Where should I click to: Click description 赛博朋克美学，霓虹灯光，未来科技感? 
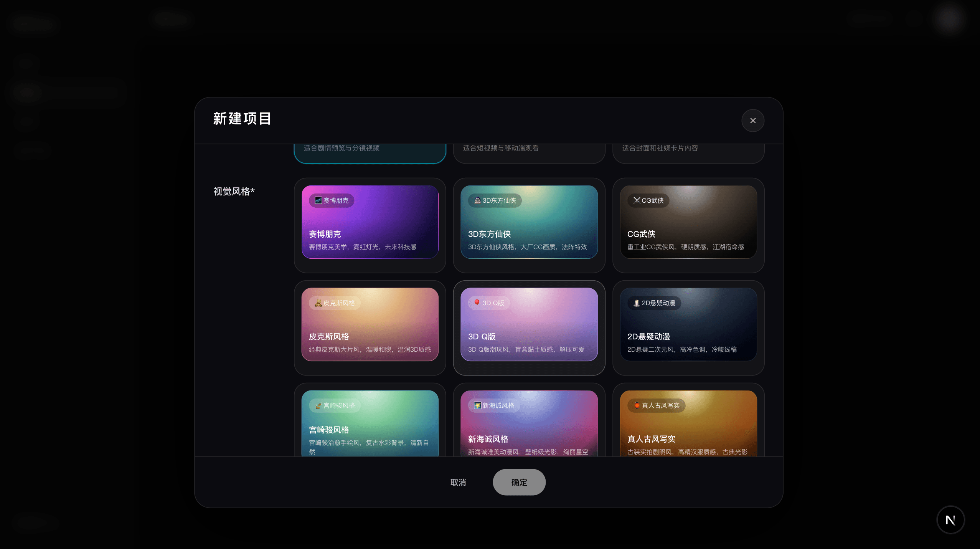363,247
